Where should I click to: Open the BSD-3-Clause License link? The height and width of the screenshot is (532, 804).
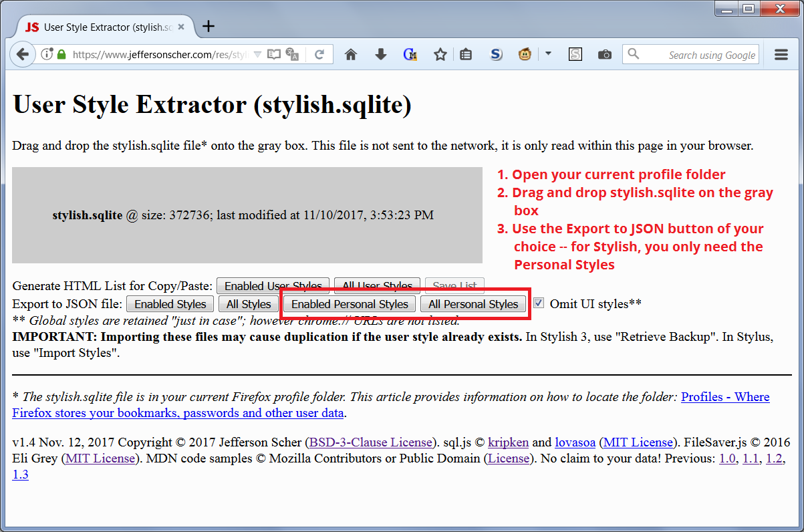click(371, 442)
